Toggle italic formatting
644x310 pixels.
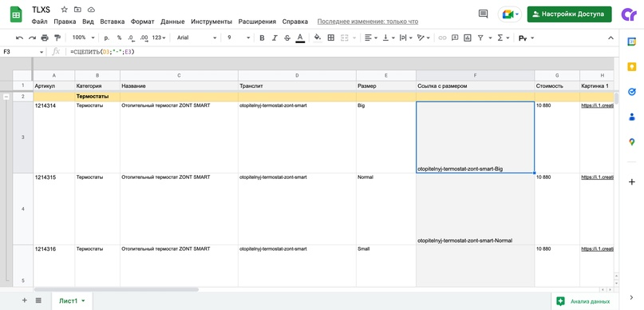[x=275, y=38]
